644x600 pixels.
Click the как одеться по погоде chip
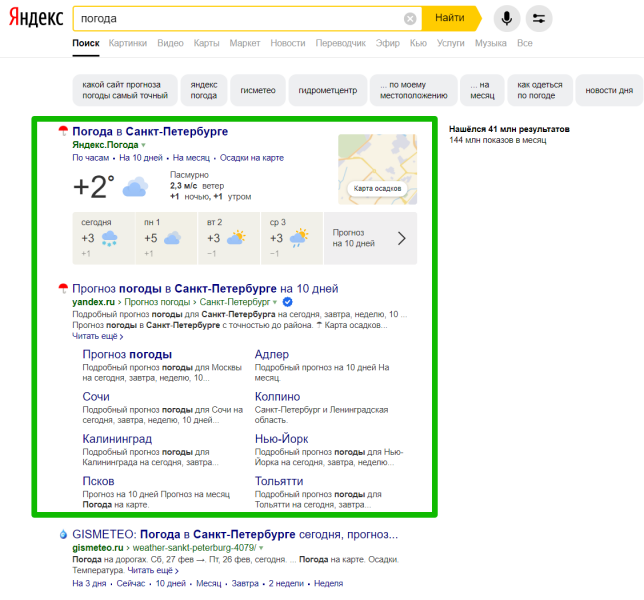[x=540, y=90]
